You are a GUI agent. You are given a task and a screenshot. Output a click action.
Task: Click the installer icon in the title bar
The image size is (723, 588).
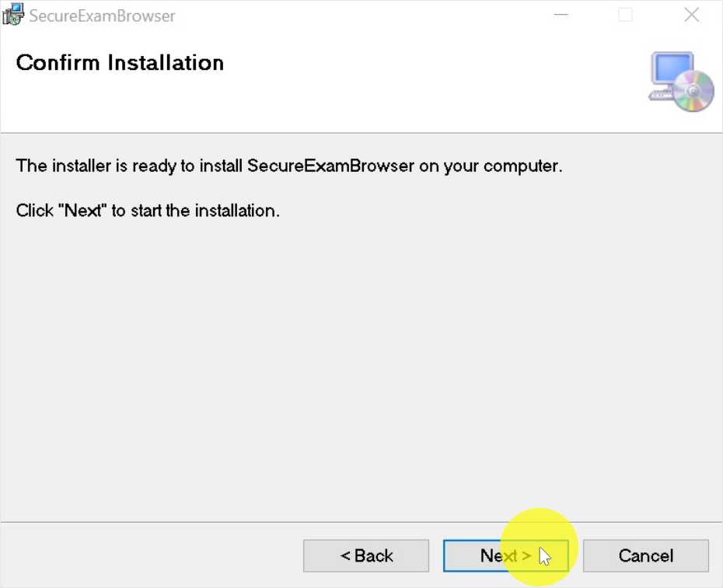pos(13,16)
